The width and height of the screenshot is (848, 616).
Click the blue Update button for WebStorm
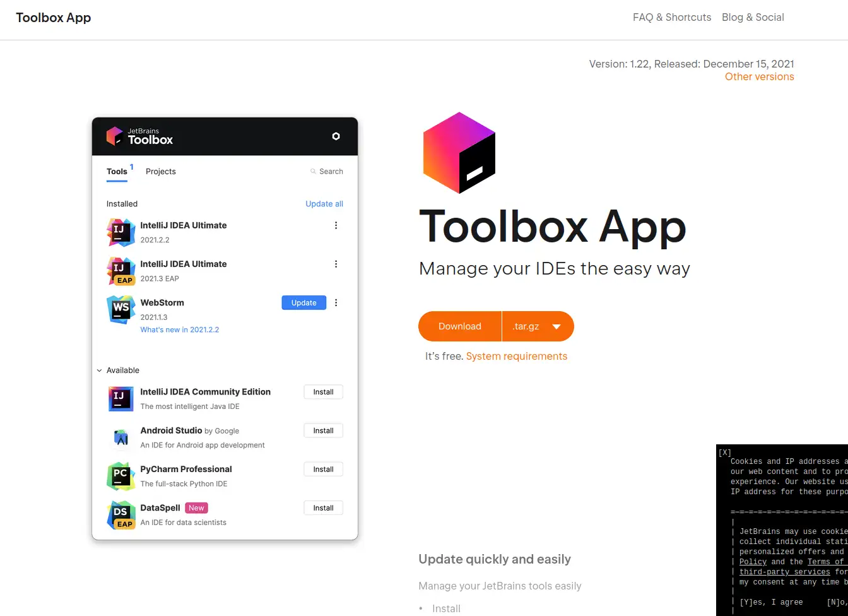click(303, 303)
